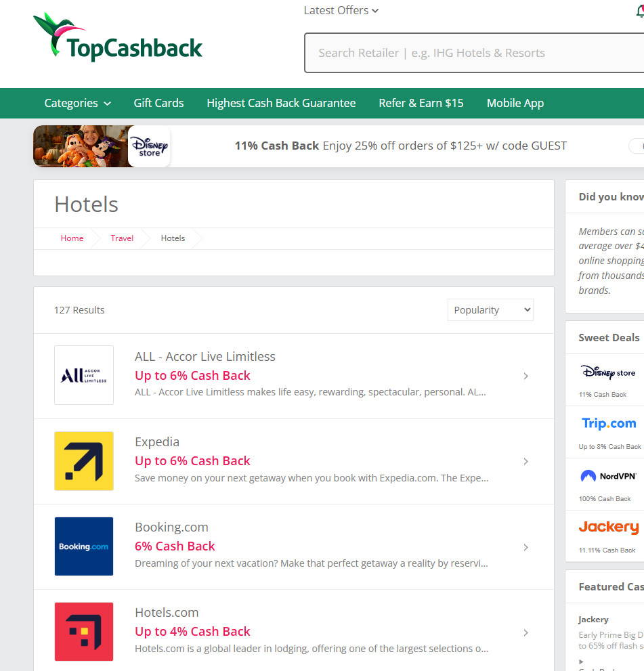Expand the Expedia listing chevron arrow
The width and height of the screenshot is (644, 671).
pyautogui.click(x=526, y=461)
